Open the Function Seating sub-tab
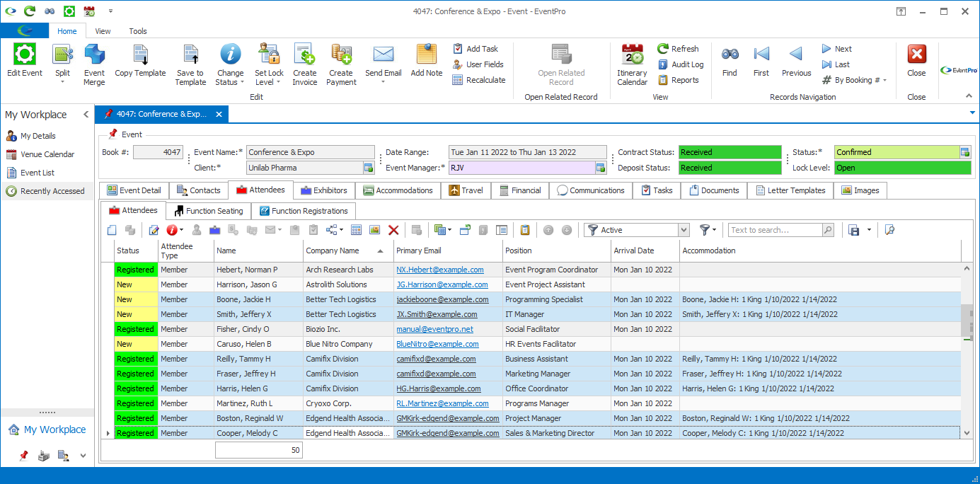The width and height of the screenshot is (980, 484). (x=209, y=211)
